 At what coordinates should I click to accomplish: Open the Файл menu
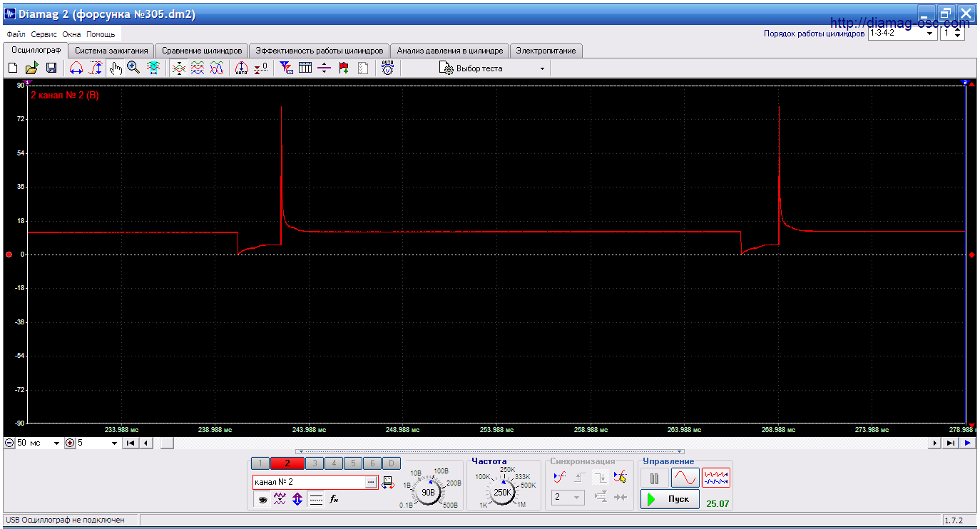16,34
